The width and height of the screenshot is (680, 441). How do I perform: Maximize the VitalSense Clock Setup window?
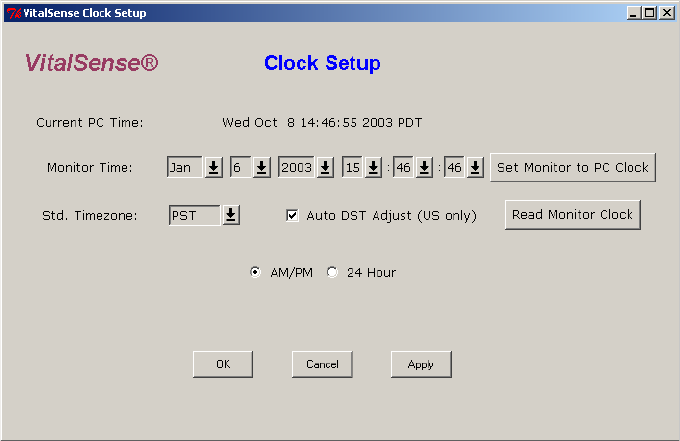click(650, 13)
